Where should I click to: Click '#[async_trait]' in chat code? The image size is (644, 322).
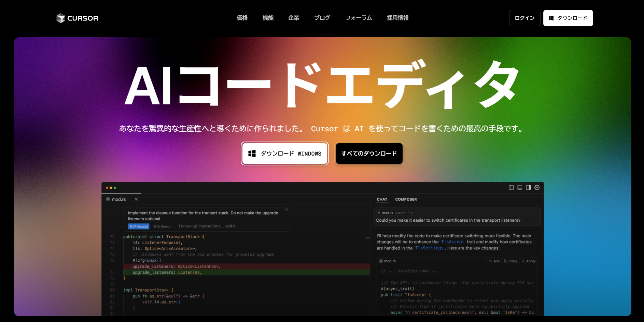pos(397,289)
